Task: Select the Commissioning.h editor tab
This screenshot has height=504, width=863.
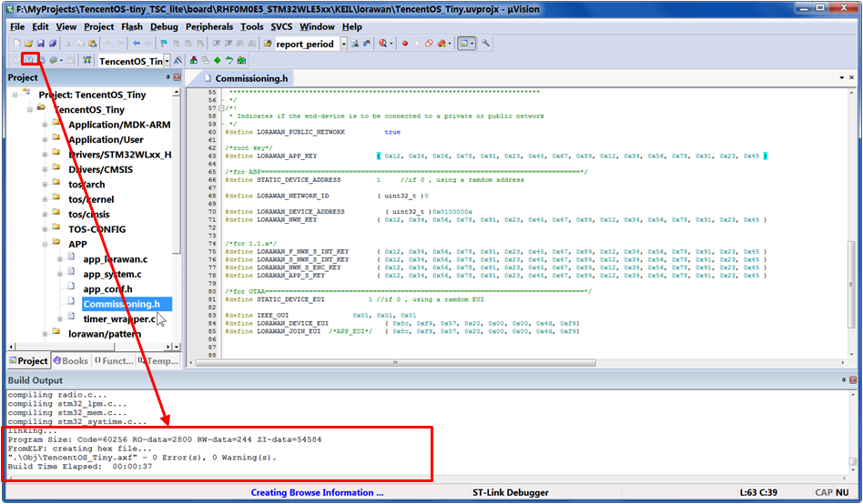Action: tap(246, 78)
